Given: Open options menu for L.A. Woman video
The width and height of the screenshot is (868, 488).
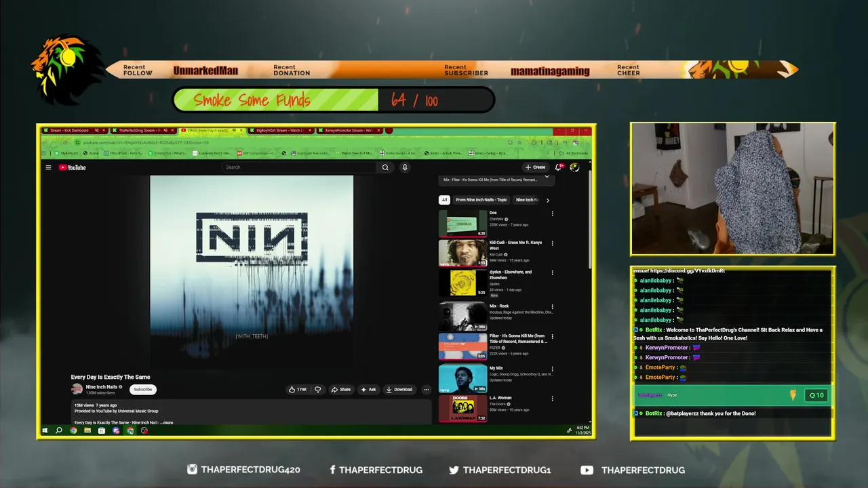Looking at the screenshot, I should click(552, 399).
